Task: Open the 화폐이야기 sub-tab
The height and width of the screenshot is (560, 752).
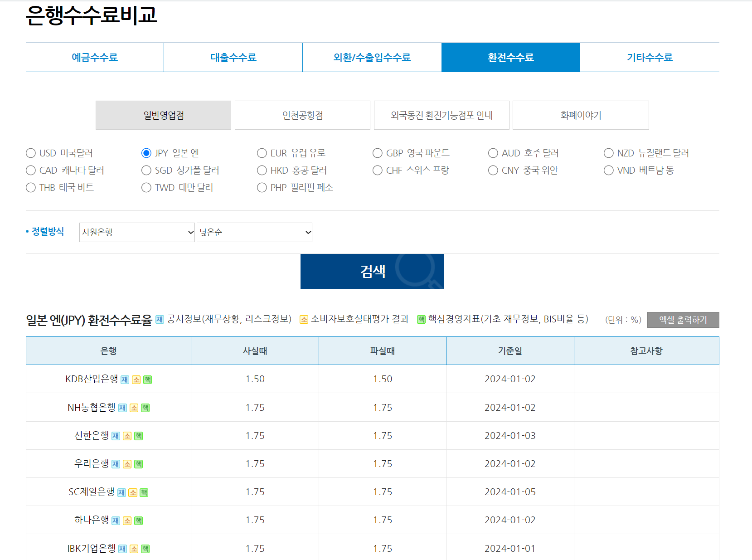Action: pos(581,115)
